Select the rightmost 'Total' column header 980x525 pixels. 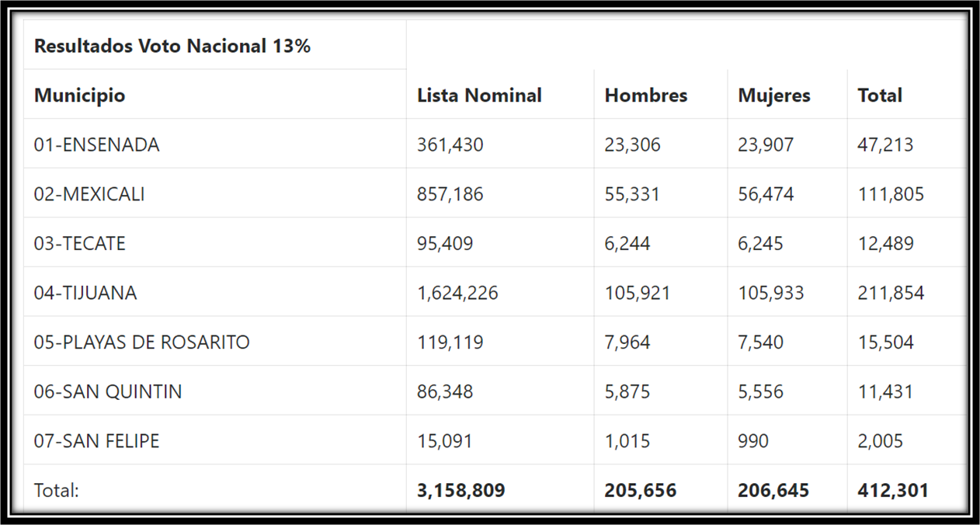pyautogui.click(x=880, y=96)
